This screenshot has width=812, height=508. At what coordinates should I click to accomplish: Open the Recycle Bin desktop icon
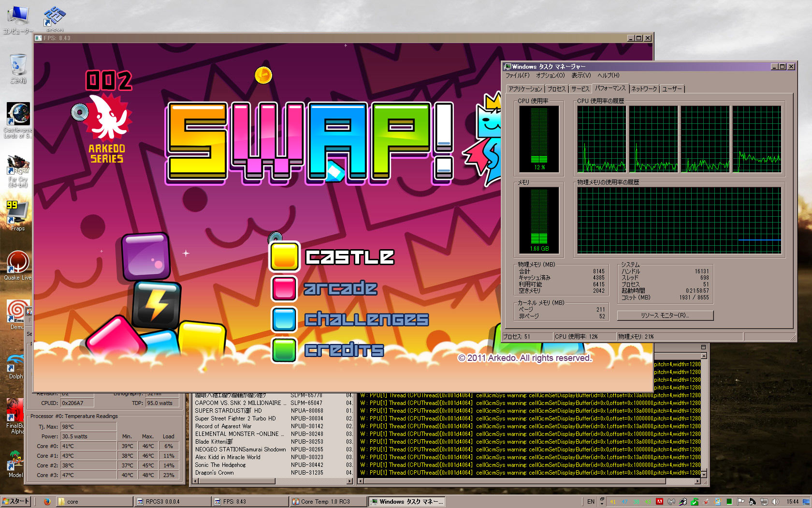tap(18, 68)
